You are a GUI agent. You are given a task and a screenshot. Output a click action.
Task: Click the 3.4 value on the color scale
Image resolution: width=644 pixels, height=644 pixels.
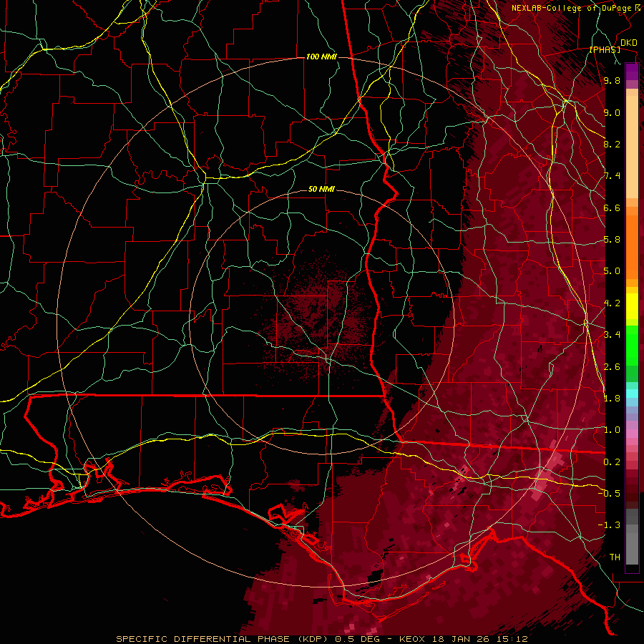(x=612, y=335)
